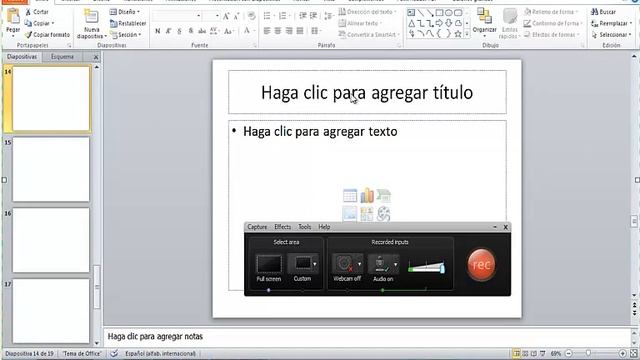640x360 pixels.
Task: Increase font size with the larger A icon
Action: 226,16
